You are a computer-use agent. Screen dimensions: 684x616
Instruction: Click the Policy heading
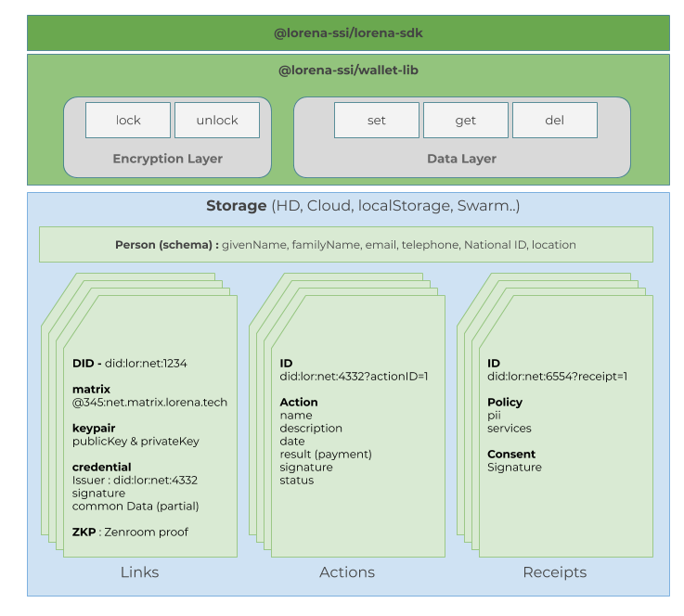tap(505, 402)
